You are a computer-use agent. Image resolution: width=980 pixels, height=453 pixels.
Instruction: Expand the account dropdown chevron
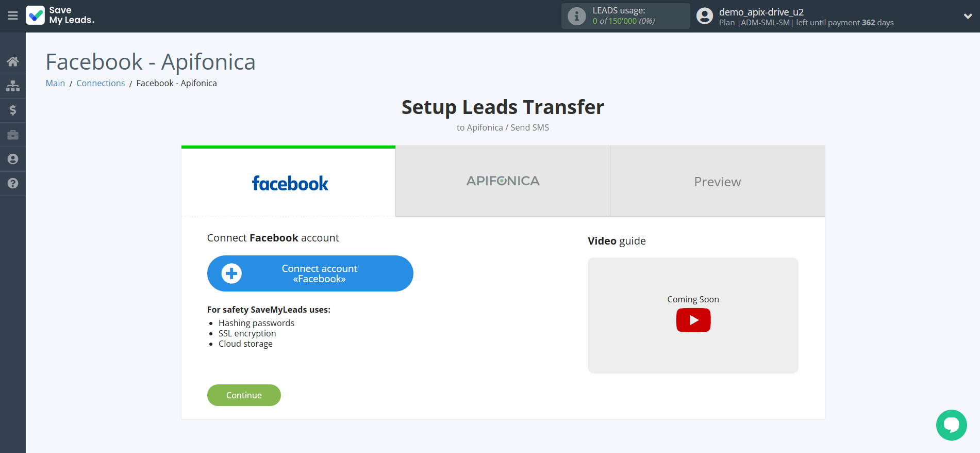coord(968,16)
